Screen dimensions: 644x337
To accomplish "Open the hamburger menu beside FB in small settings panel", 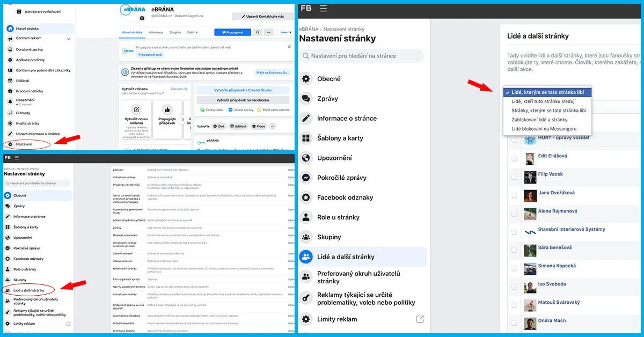I will click(17, 158).
